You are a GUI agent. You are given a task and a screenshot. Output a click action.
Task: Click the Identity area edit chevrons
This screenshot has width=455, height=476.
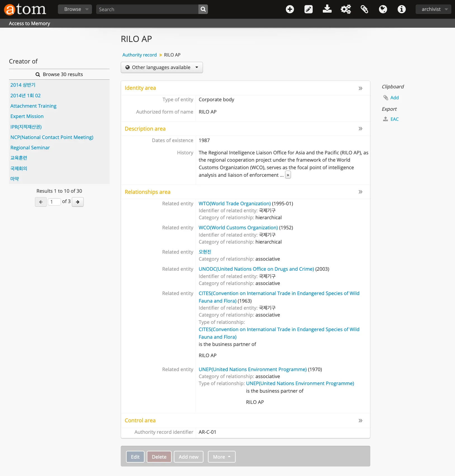tap(361, 88)
